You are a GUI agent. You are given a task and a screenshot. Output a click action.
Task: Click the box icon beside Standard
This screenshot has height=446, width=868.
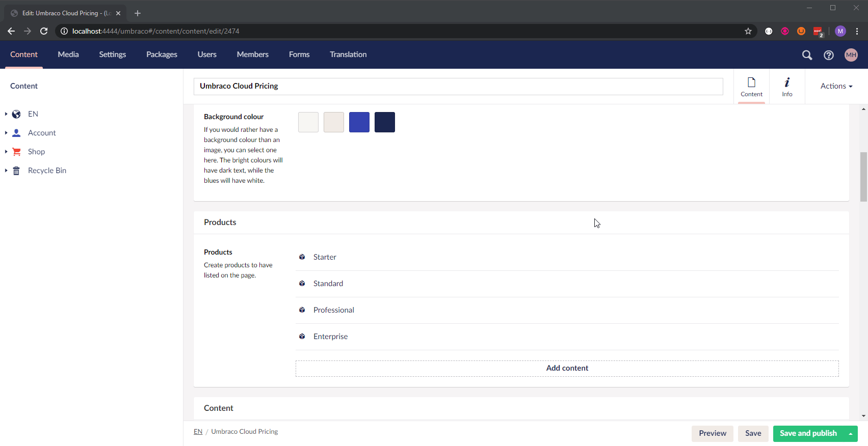pyautogui.click(x=302, y=284)
